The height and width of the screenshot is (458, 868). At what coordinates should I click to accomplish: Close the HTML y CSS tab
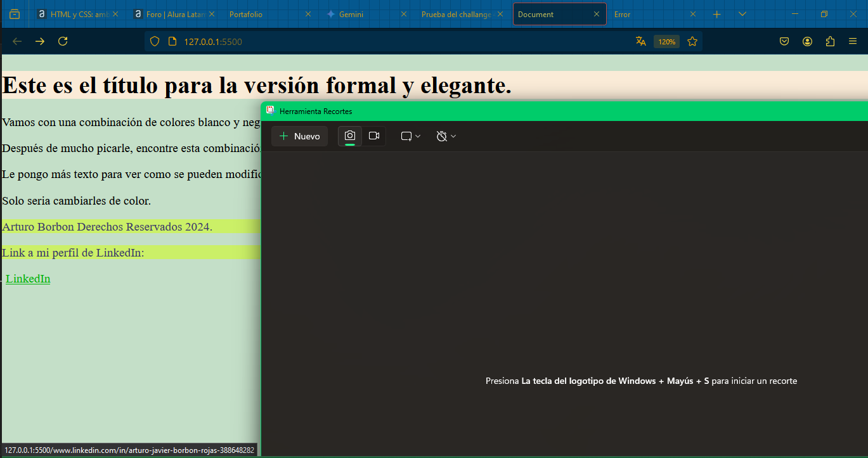tap(117, 14)
